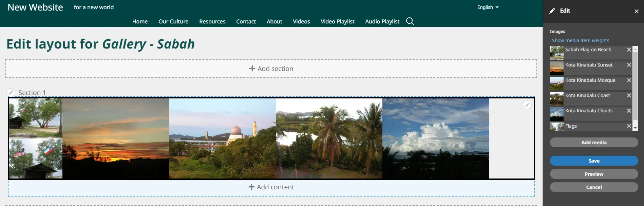Preview the gallery block

pos(593,174)
